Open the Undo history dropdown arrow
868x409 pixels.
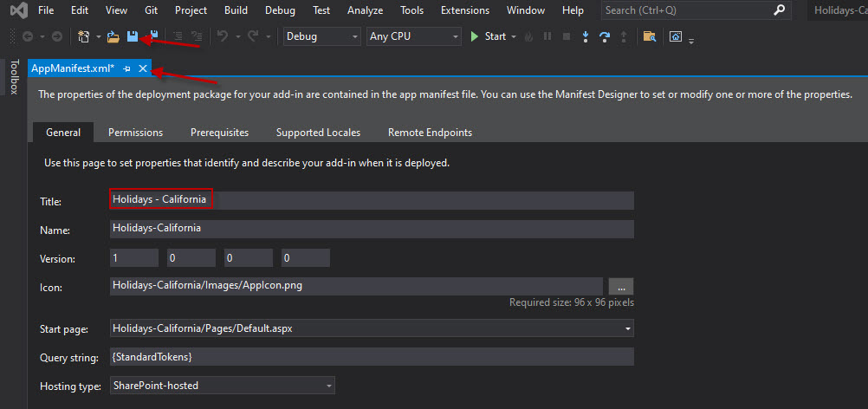pyautogui.click(x=238, y=37)
